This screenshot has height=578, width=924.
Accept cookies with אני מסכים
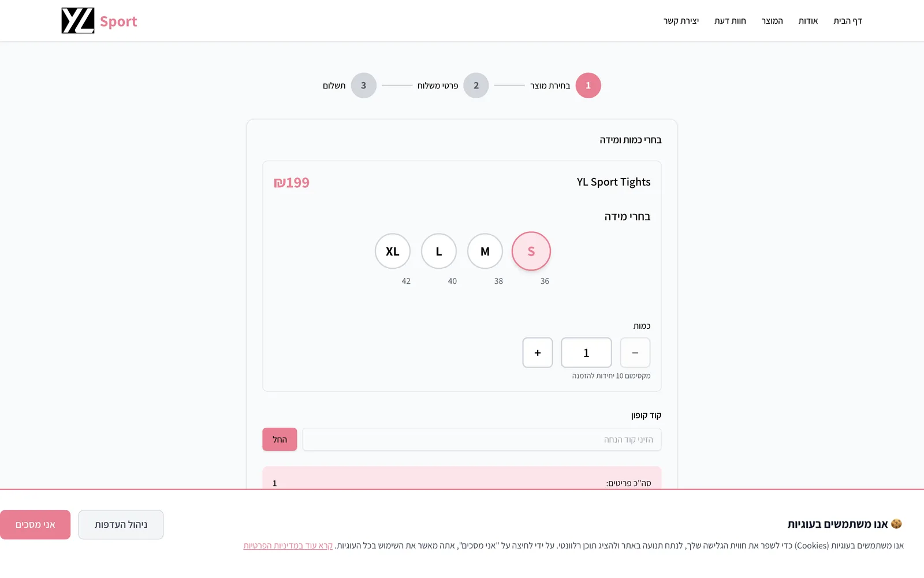[x=35, y=525]
